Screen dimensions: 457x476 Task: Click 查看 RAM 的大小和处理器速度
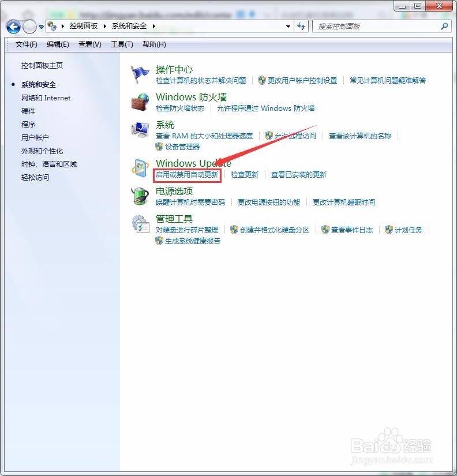tap(204, 136)
